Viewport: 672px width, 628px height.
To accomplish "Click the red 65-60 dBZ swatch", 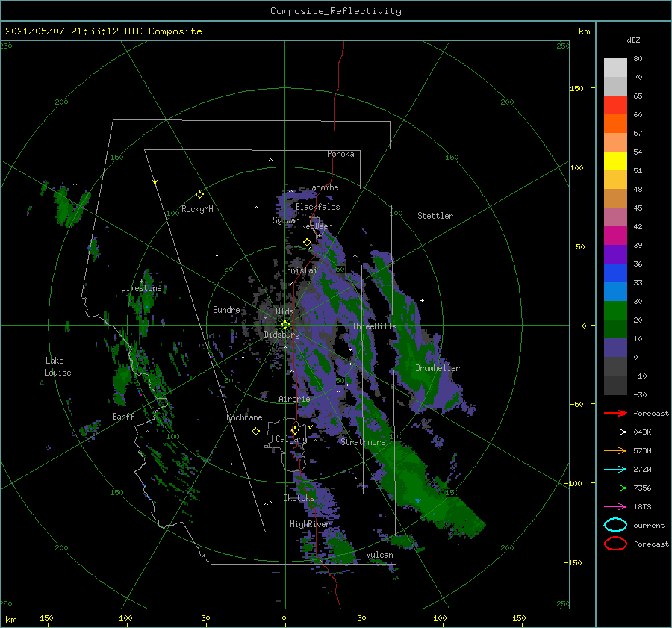I will pyautogui.click(x=615, y=105).
